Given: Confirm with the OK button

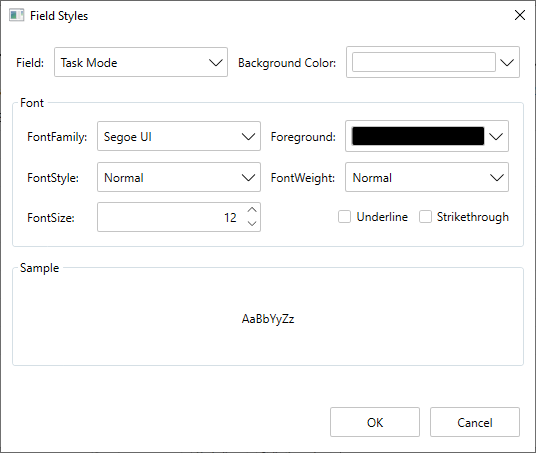Looking at the screenshot, I should [x=375, y=422].
